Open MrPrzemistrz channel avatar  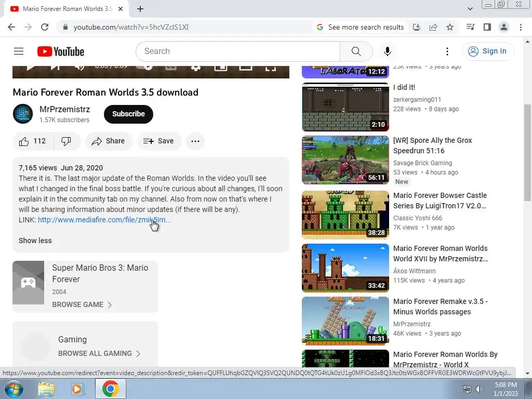click(23, 114)
